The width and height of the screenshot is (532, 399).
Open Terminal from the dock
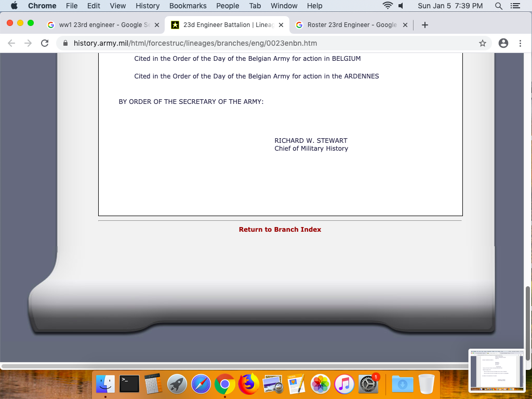pyautogui.click(x=129, y=384)
